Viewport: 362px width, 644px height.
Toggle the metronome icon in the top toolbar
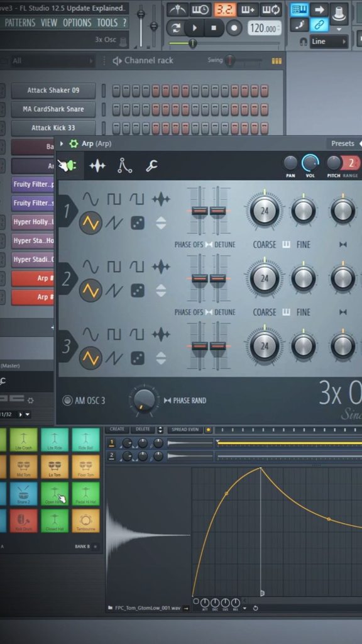tap(178, 9)
